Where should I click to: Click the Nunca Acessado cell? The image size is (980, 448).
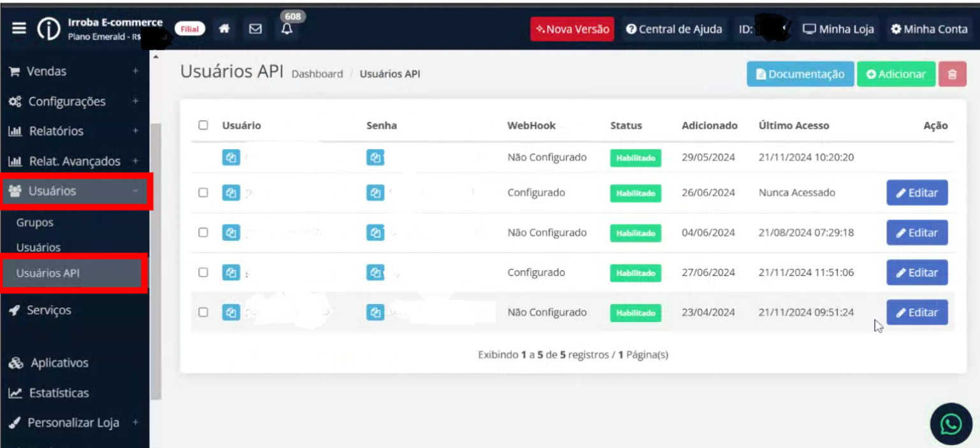[x=797, y=192]
